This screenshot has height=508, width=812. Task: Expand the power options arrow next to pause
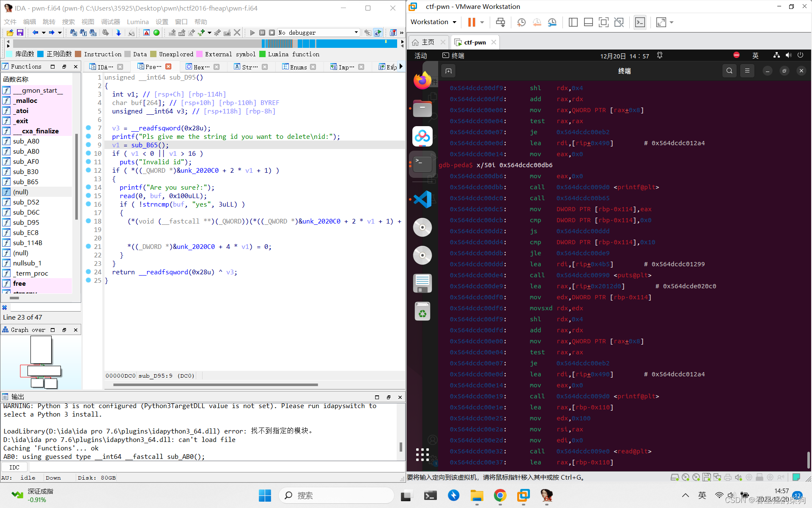coord(482,22)
